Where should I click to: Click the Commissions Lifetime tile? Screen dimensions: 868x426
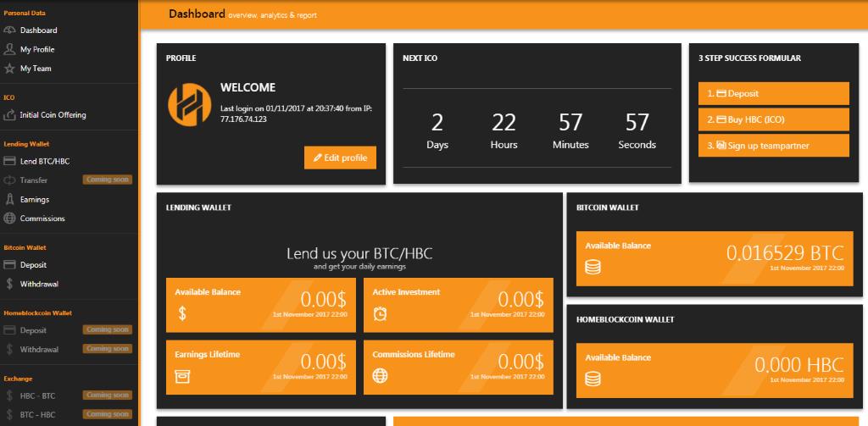tap(458, 367)
